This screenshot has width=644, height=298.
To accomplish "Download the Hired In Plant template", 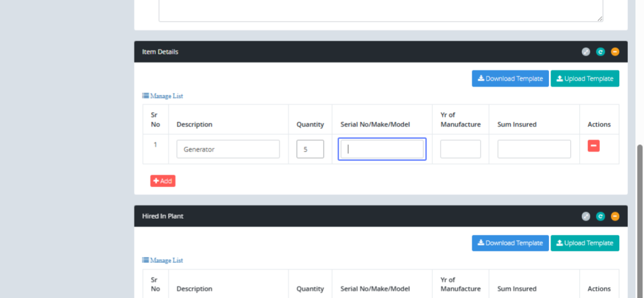I will (x=510, y=243).
